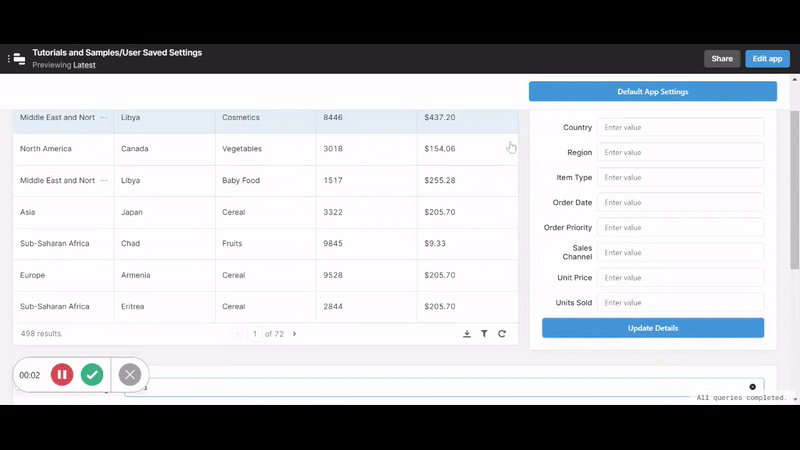Viewport: 800px width, 450px height.
Task: Clear the bottom input with the dark circle icon
Action: (x=753, y=387)
